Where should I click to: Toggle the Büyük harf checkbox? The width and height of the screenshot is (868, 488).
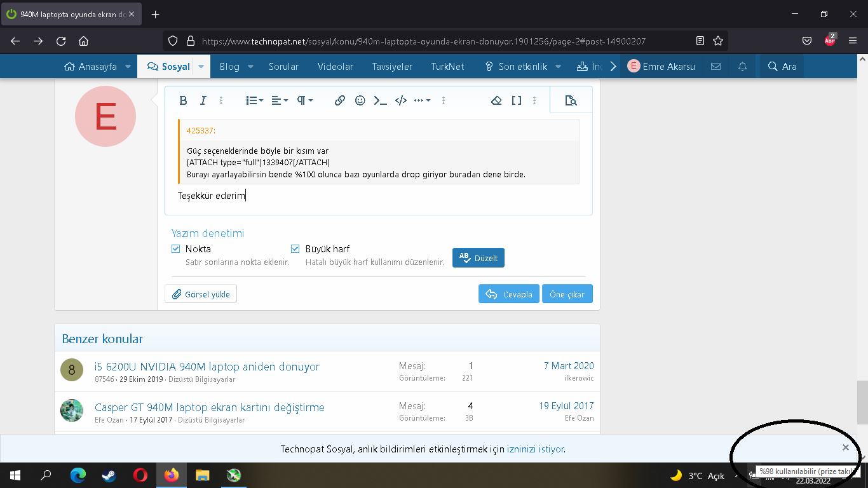[295, 249]
